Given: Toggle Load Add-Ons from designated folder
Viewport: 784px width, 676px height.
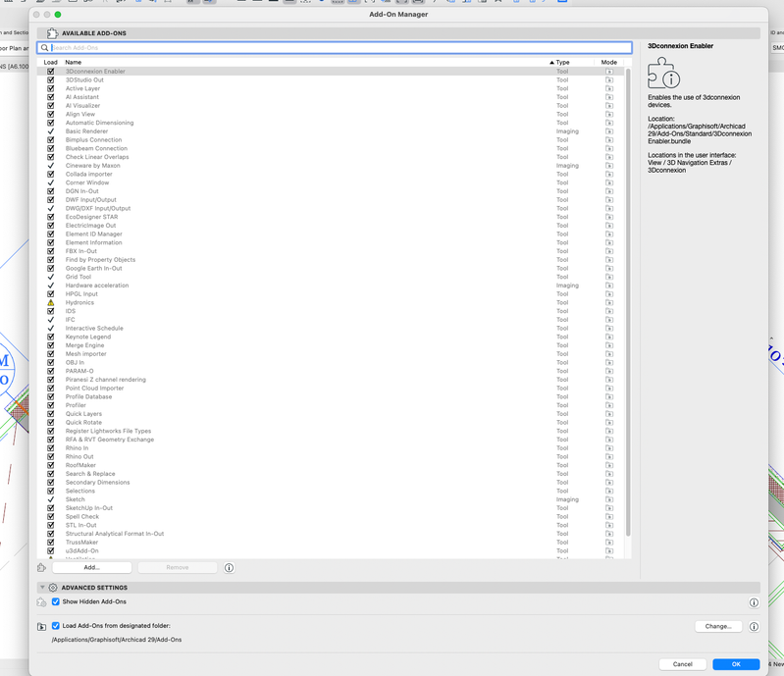Looking at the screenshot, I should 56,626.
